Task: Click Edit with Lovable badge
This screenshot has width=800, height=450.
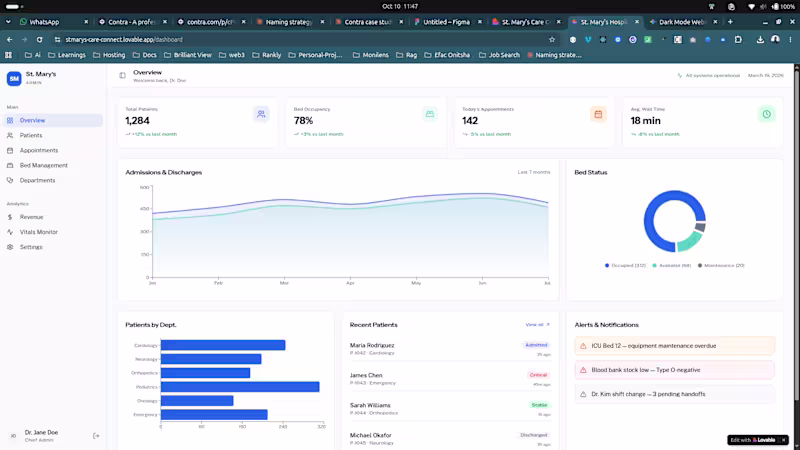Action: [753, 440]
